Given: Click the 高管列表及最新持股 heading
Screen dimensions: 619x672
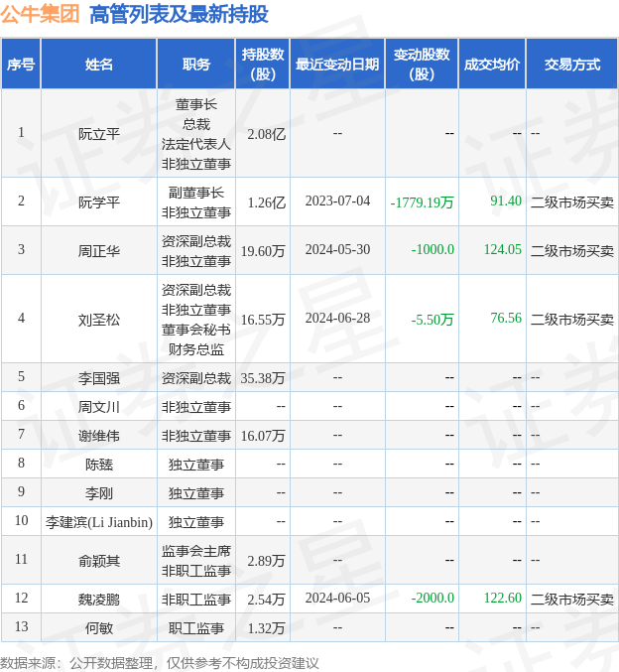Looking at the screenshot, I should coord(180,14).
